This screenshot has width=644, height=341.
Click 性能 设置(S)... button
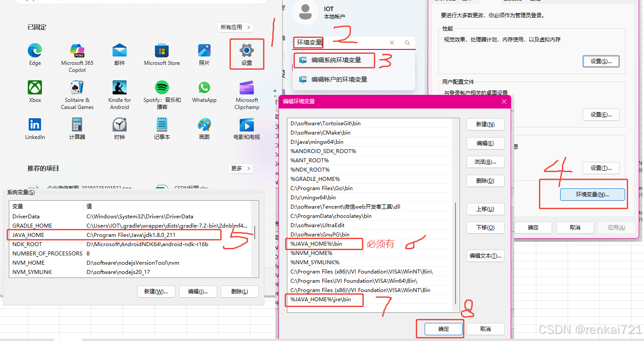point(601,61)
